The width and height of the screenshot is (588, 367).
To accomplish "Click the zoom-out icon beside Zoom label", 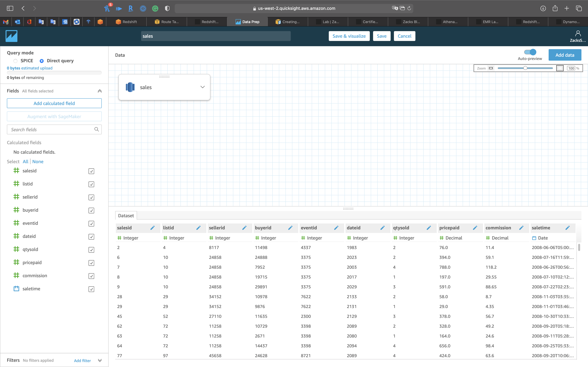I will click(x=491, y=68).
